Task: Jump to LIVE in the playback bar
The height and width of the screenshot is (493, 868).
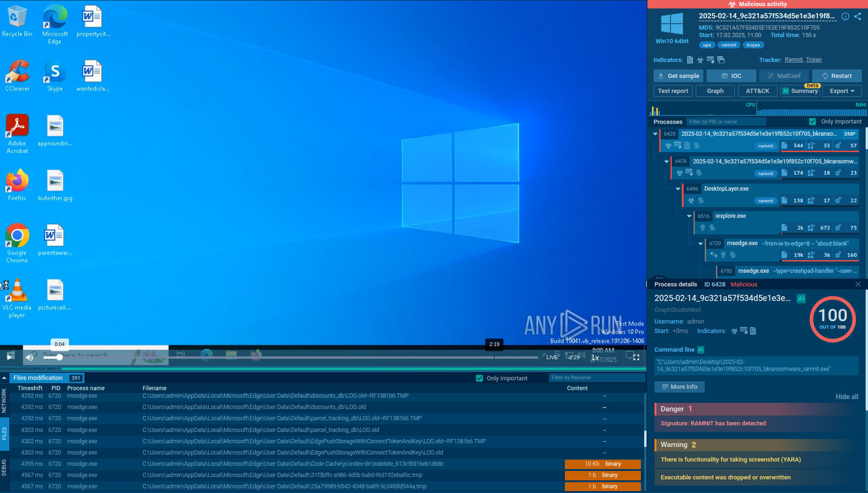Action: [552, 357]
